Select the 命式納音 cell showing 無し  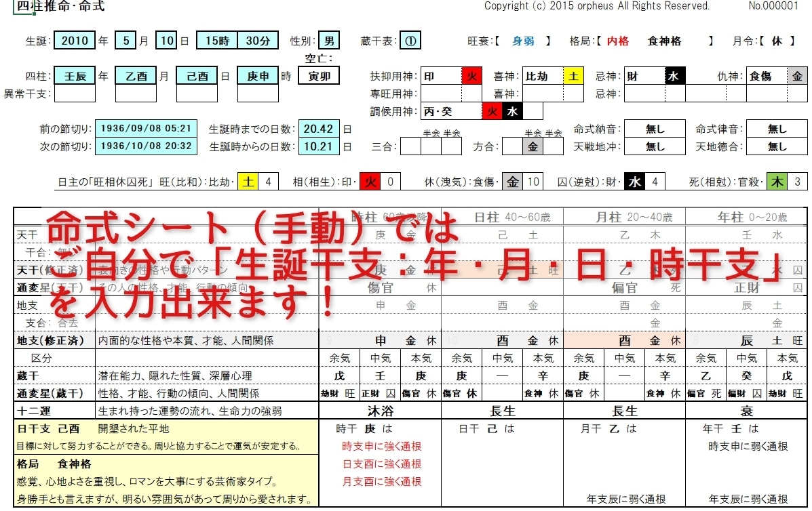point(655,129)
